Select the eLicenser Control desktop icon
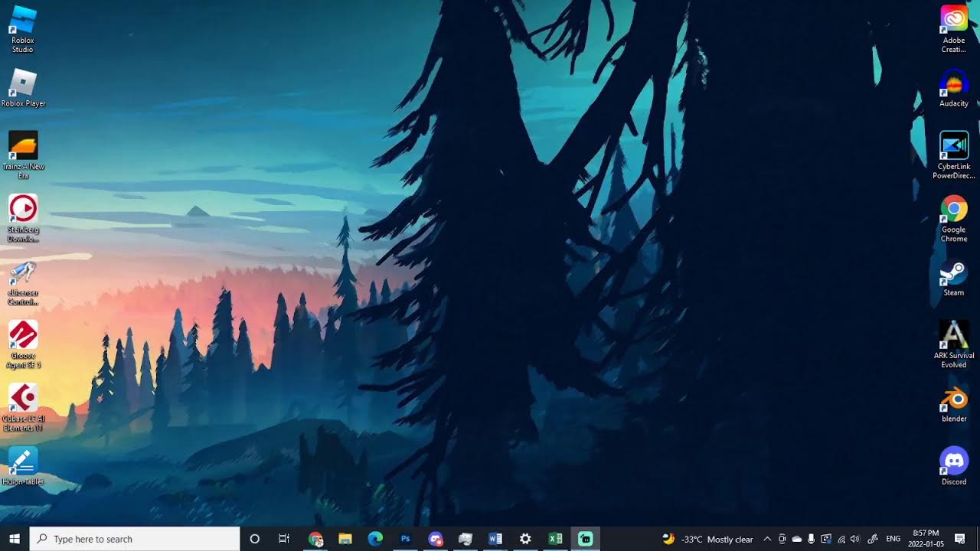Viewport: 980px width, 551px height. tap(23, 282)
